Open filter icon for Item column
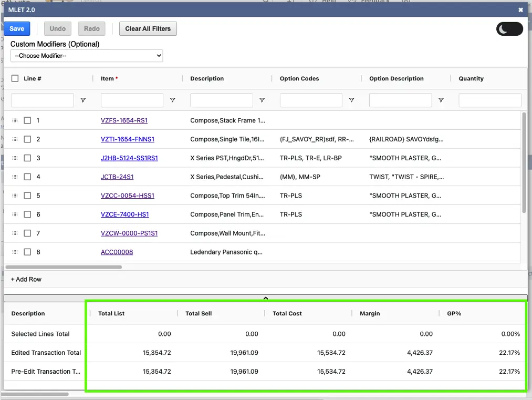This screenshot has height=400, width=532. tap(173, 100)
